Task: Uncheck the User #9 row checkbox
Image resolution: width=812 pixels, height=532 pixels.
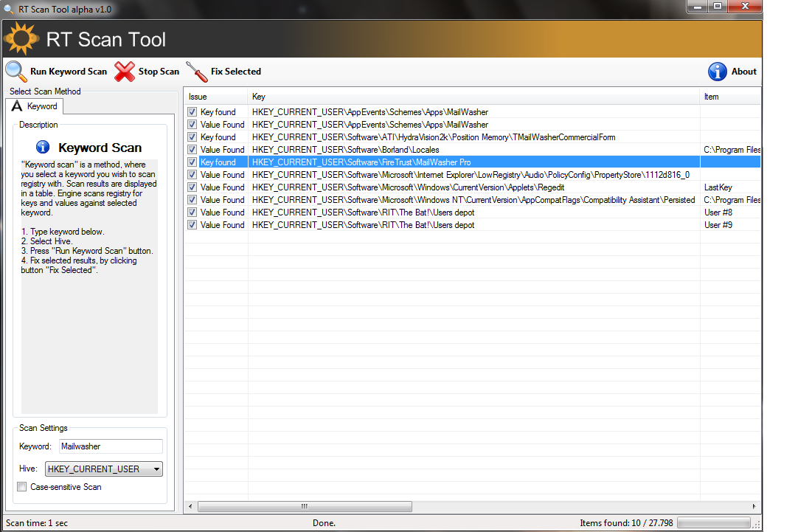Action: coord(192,225)
